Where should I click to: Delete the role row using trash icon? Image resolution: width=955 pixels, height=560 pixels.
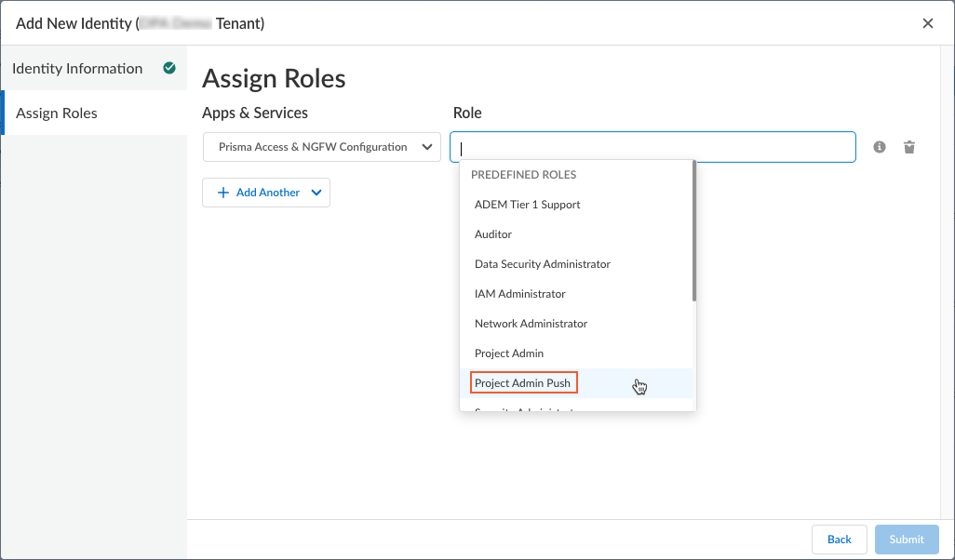pos(909,147)
